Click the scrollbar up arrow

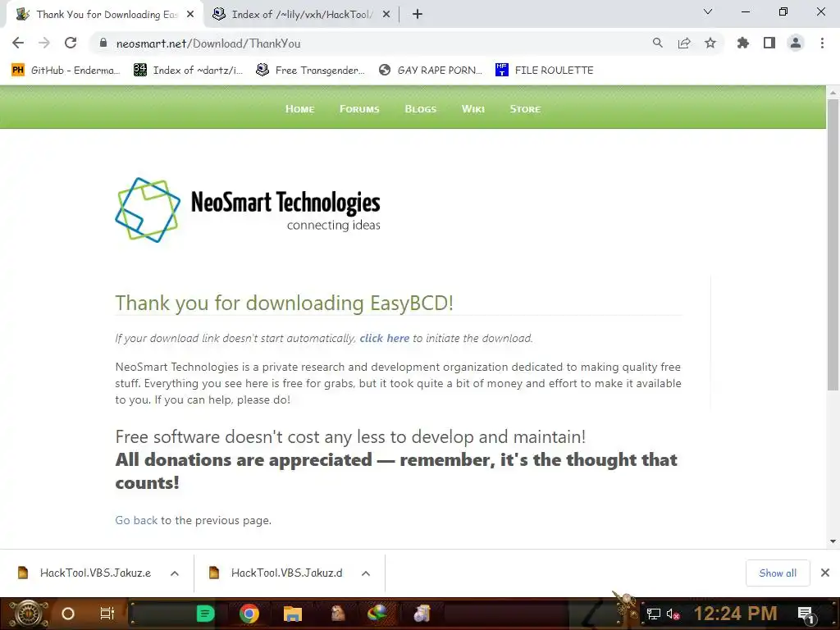point(833,92)
